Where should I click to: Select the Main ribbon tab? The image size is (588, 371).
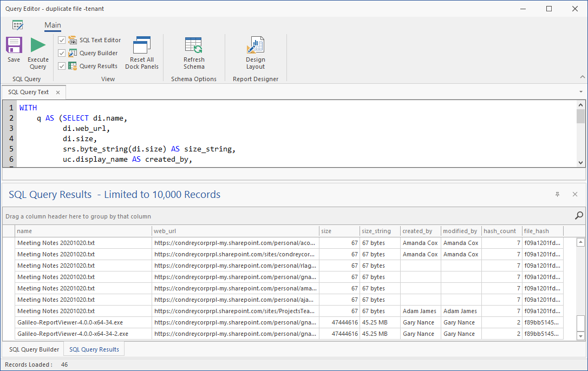click(53, 25)
